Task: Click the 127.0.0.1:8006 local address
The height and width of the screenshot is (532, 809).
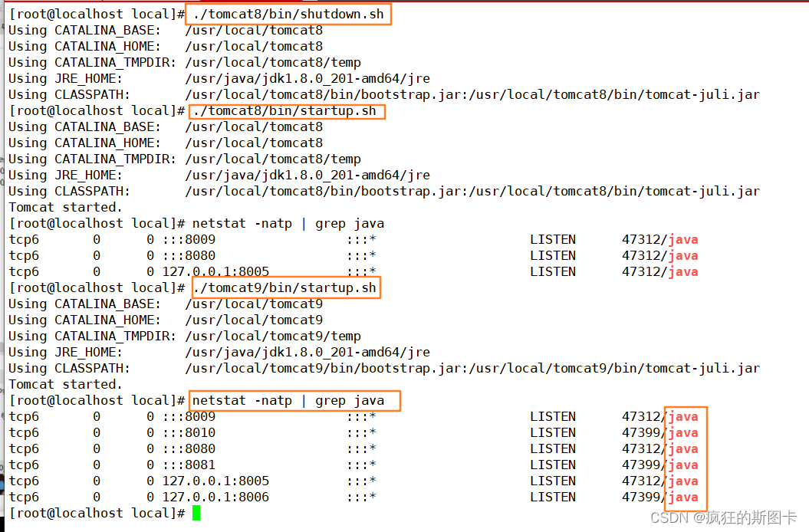Action: click(x=215, y=498)
